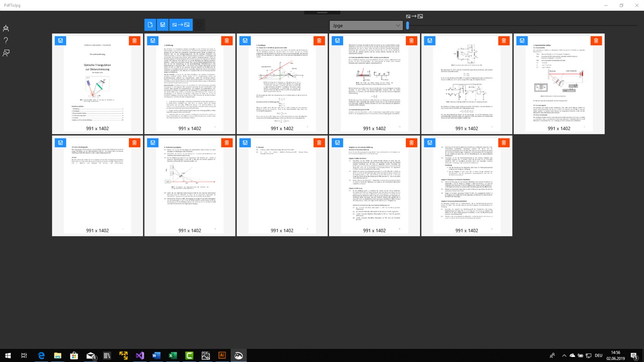Save page five with its blue save button
This screenshot has height=362, width=644.
[x=429, y=40]
